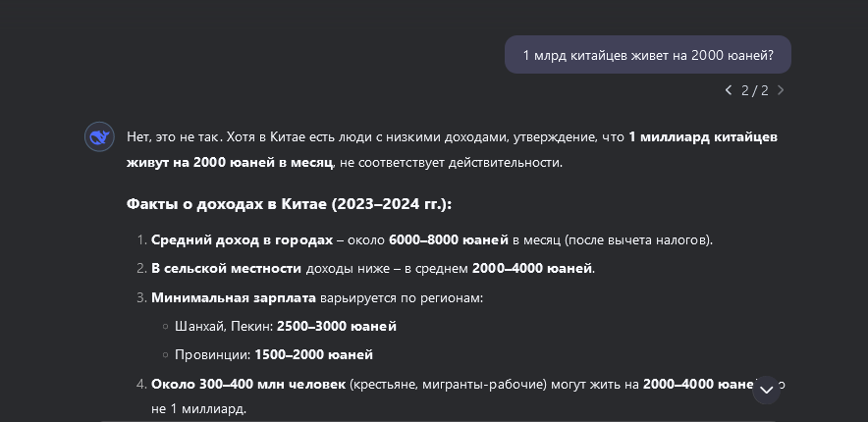The width and height of the screenshot is (868, 422).
Task: Click the "2 / 2" version counter
Action: pyautogui.click(x=755, y=90)
